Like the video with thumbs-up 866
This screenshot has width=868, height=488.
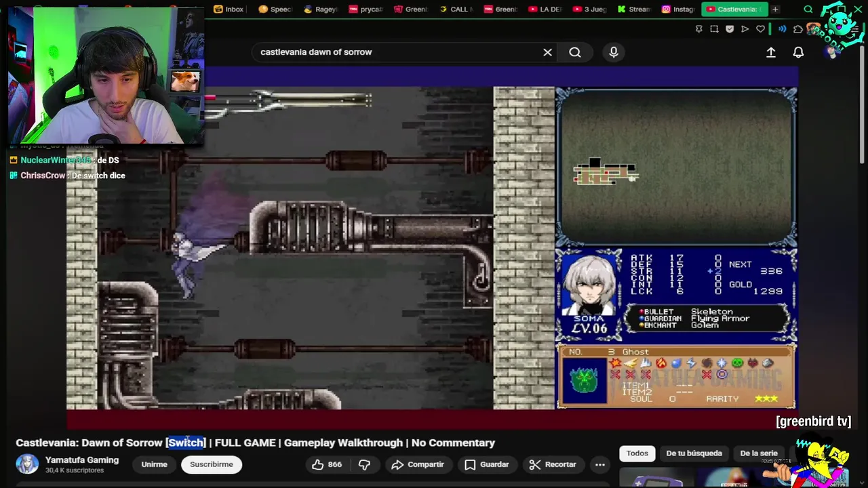pos(326,464)
